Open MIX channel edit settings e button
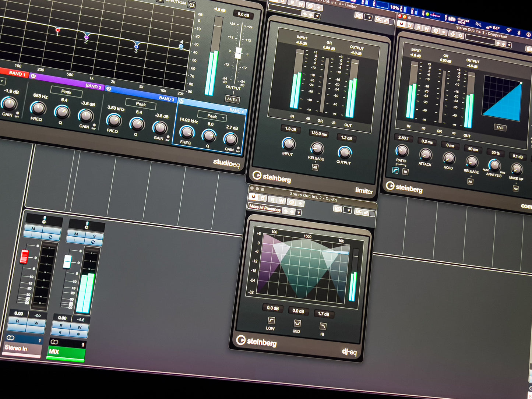This screenshot has width=532, height=399. [x=93, y=242]
